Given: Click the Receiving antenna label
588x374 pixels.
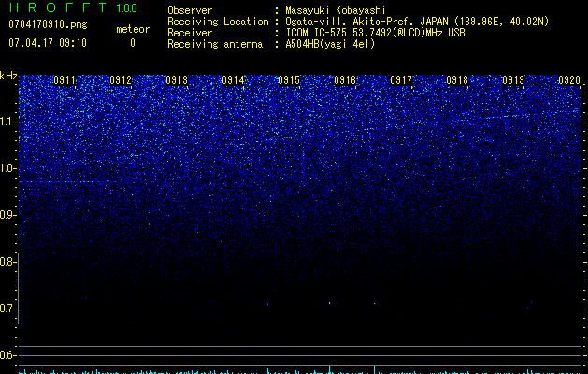Looking at the screenshot, I should pos(215,44).
